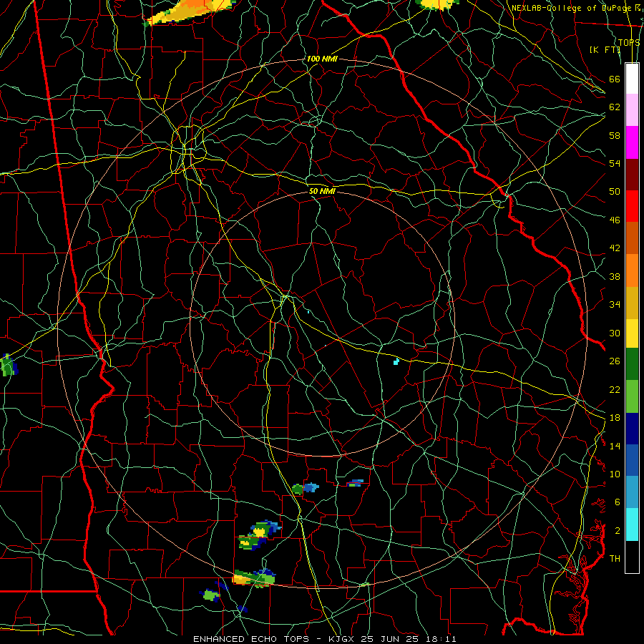
Task: Click the 2 legend value
Action: 618,531
